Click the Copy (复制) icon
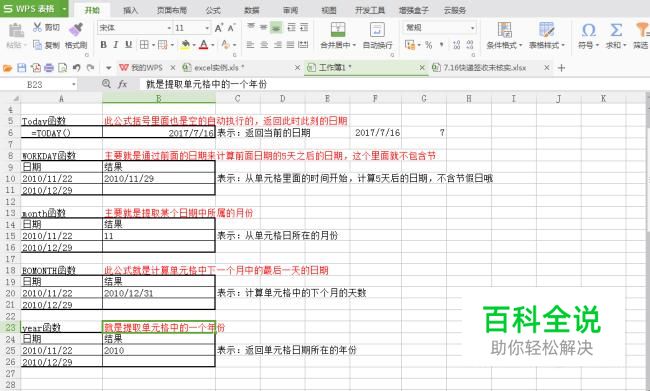650x391 pixels. tap(37, 45)
